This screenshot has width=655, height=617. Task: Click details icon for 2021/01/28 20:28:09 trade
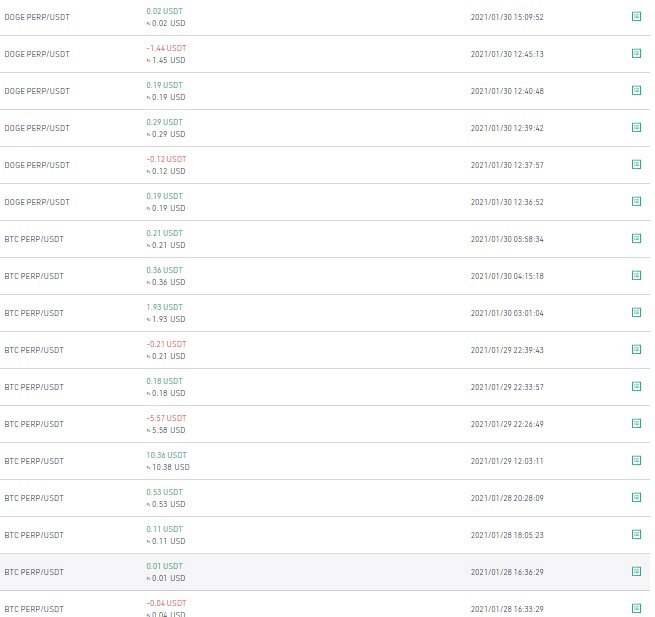tap(636, 497)
